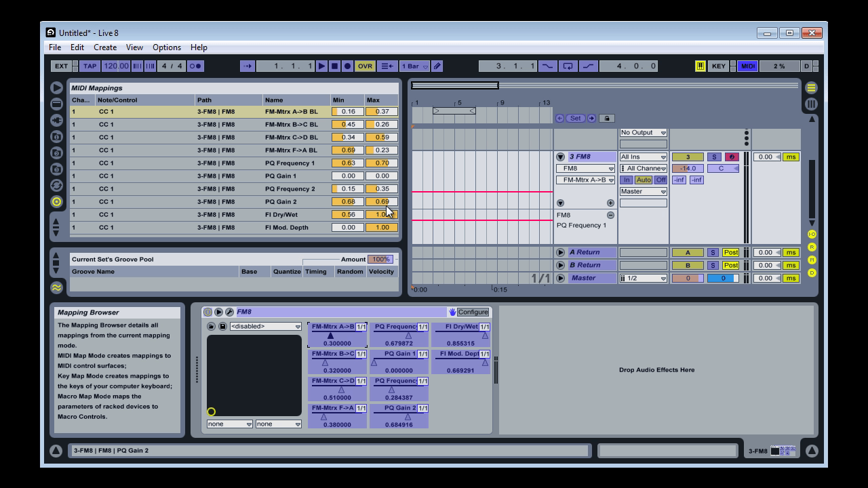
Task: Switch to Session view selector icon
Action: tap(811, 104)
